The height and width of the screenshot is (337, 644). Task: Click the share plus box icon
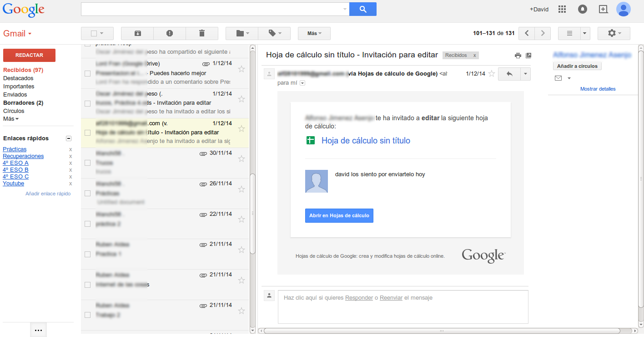(603, 9)
